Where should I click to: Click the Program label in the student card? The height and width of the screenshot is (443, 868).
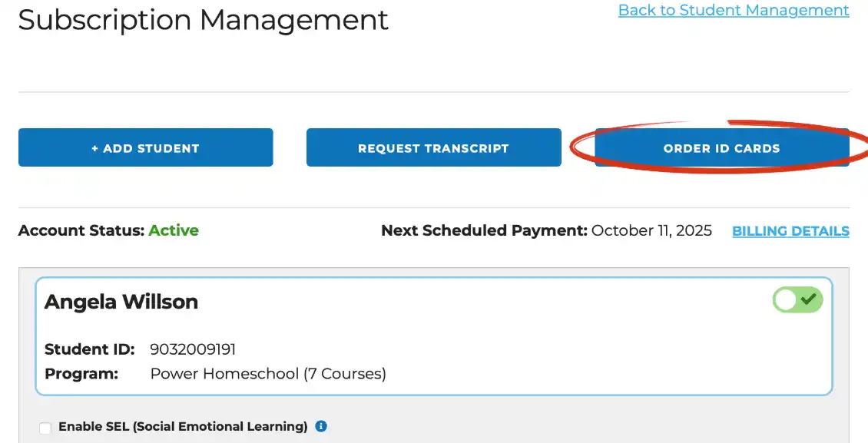(x=81, y=374)
